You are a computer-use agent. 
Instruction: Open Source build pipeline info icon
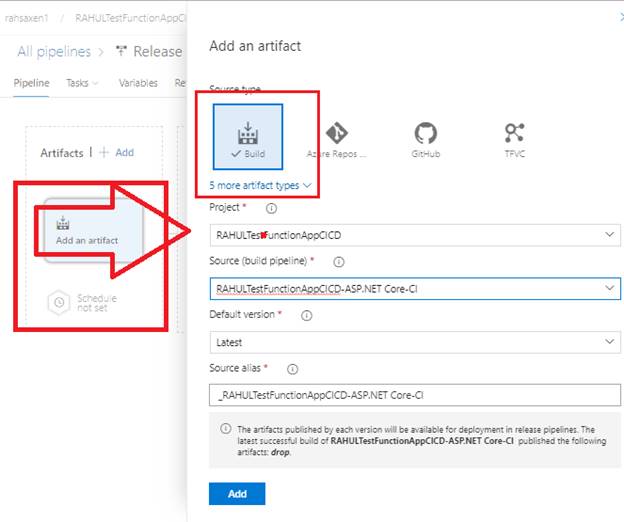(x=339, y=262)
